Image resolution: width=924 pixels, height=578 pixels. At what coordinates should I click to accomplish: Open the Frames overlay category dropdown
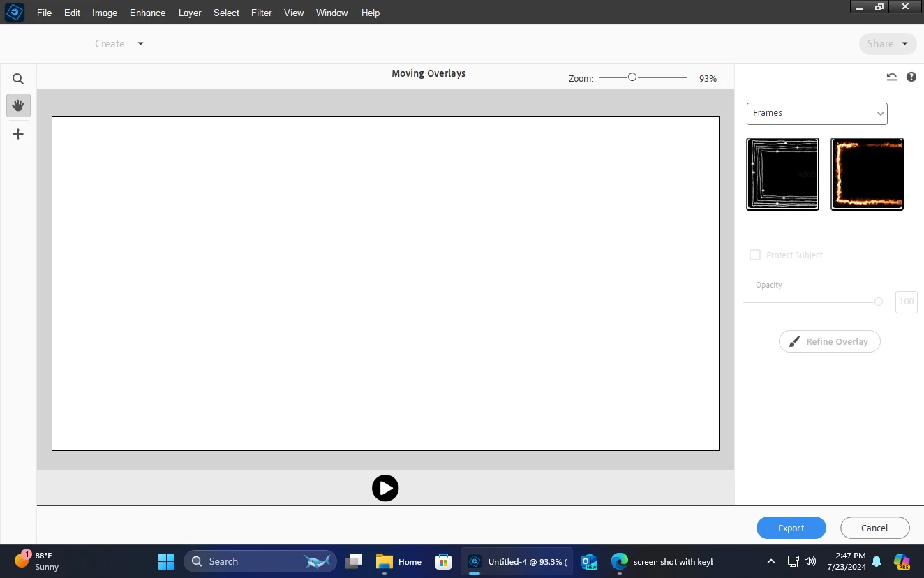coord(817,113)
